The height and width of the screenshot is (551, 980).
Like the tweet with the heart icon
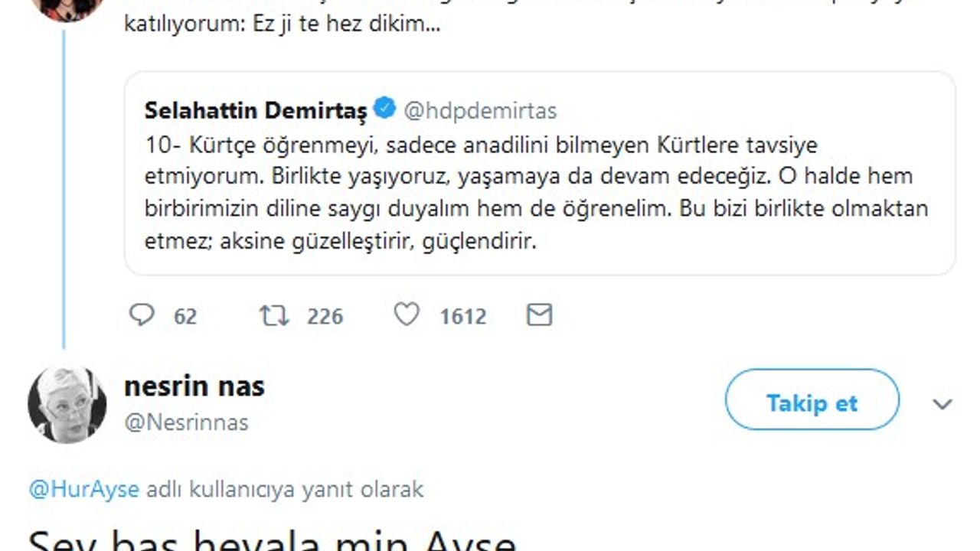coord(407,315)
